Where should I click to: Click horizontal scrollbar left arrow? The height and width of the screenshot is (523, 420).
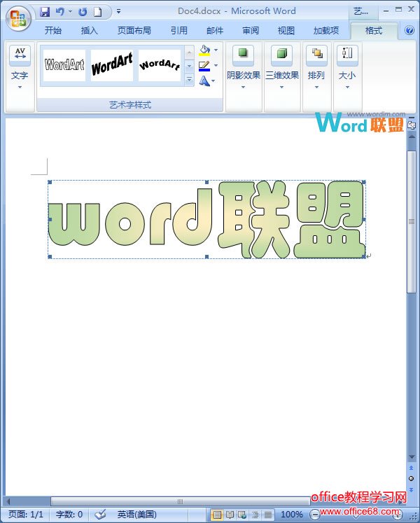(8, 501)
